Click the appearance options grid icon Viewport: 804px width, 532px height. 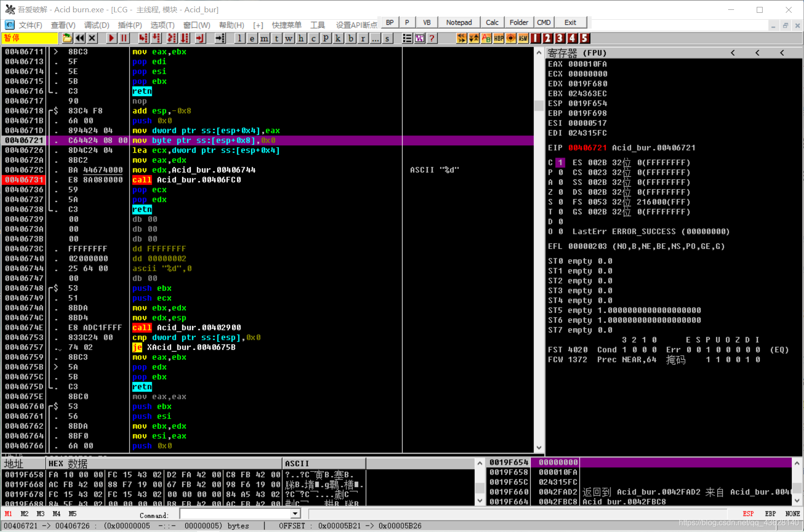[419, 38]
